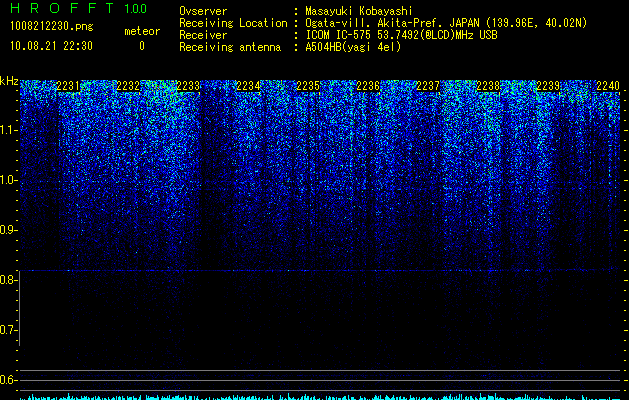Click the observer name Masayuki Kobayashi
Screen dimensions: 629x400
(359, 11)
